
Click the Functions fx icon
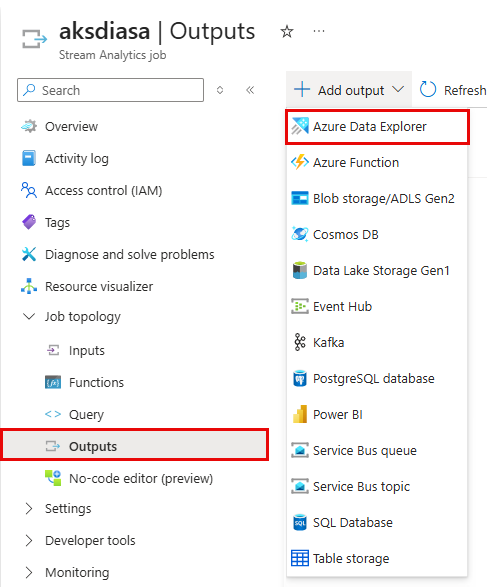53,382
